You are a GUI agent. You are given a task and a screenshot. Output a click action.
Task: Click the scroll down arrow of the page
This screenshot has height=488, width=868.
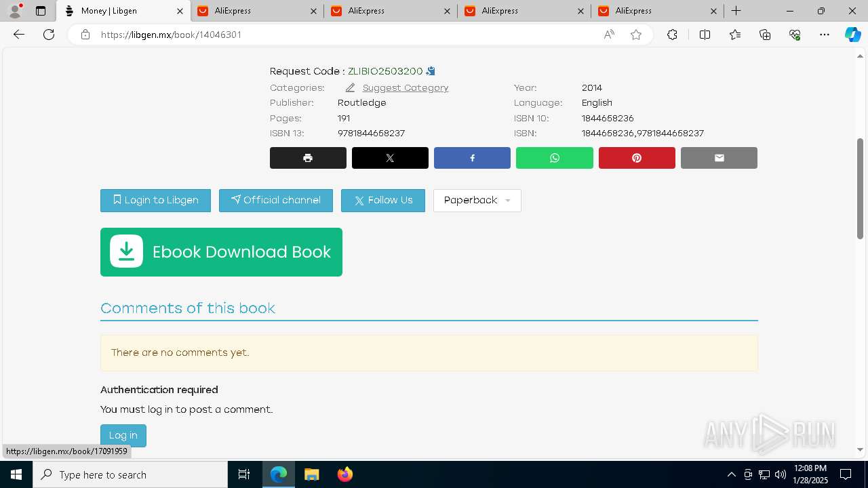(x=860, y=449)
